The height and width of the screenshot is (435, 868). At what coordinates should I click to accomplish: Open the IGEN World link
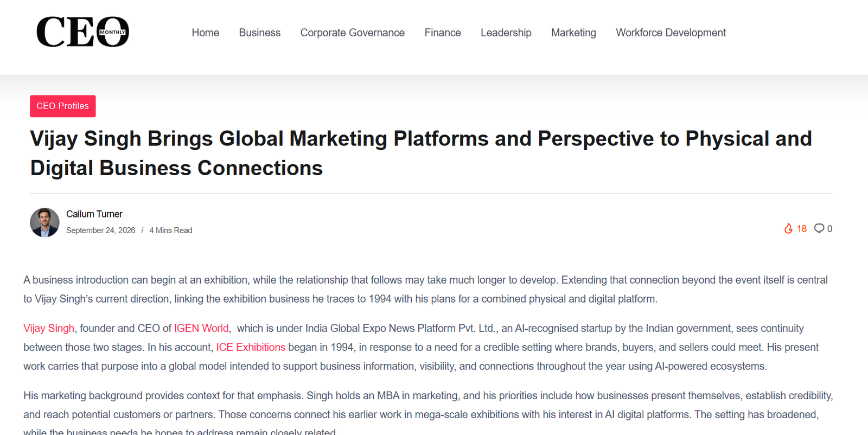[x=201, y=328]
